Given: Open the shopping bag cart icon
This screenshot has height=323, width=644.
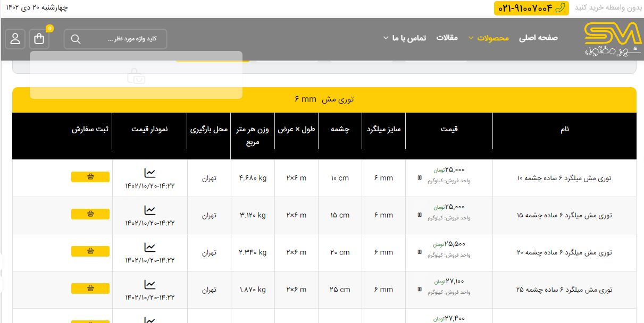Looking at the screenshot, I should (39, 39).
